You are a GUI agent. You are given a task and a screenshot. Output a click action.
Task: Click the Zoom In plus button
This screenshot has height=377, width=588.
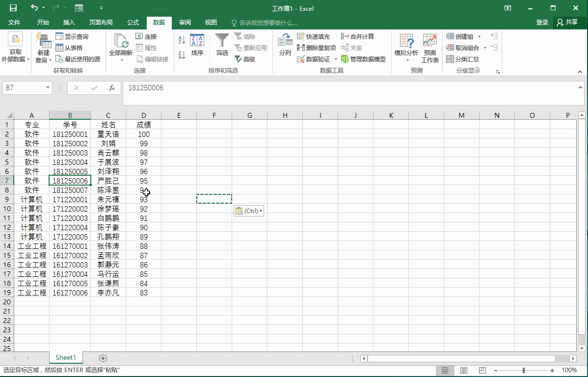tap(552, 371)
